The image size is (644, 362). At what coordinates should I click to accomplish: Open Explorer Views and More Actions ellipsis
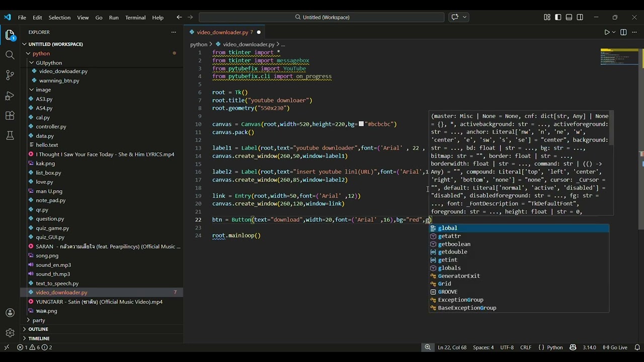coord(174,32)
